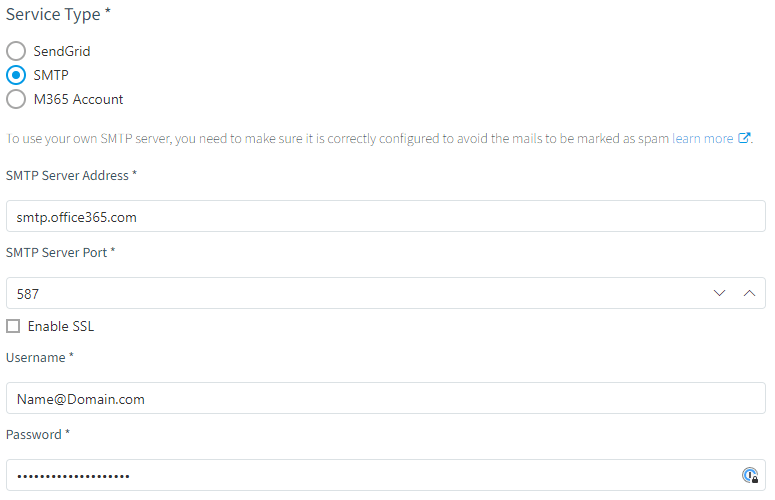Click the SendGrid label text
775x500 pixels.
coord(62,51)
